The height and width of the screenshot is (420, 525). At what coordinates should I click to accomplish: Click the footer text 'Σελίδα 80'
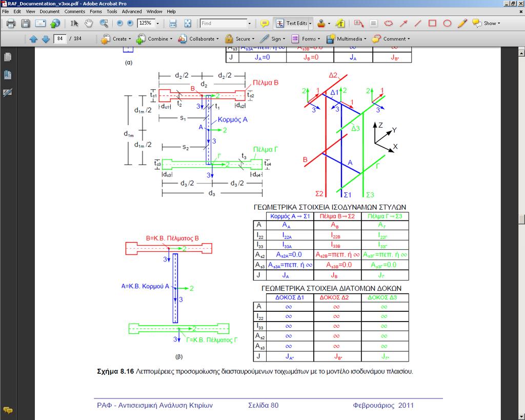click(263, 405)
